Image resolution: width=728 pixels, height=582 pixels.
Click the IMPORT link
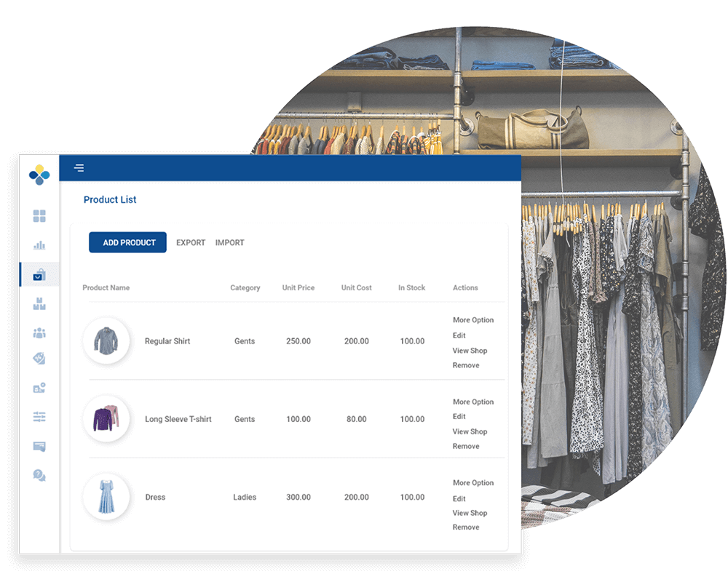coord(229,242)
